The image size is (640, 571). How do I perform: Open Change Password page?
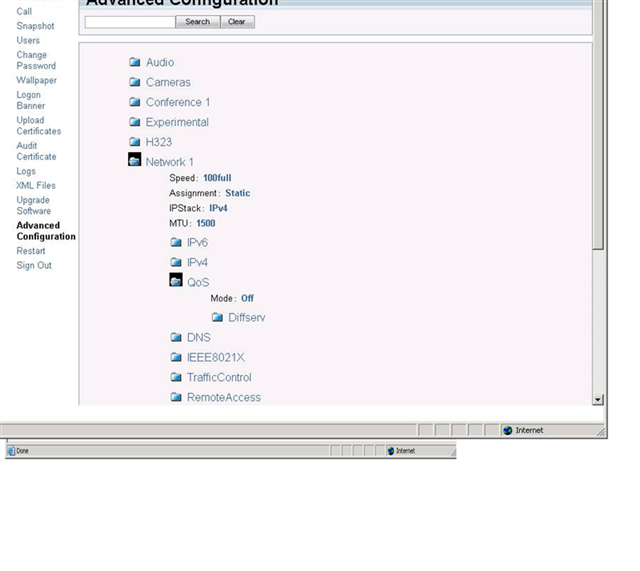(36, 60)
